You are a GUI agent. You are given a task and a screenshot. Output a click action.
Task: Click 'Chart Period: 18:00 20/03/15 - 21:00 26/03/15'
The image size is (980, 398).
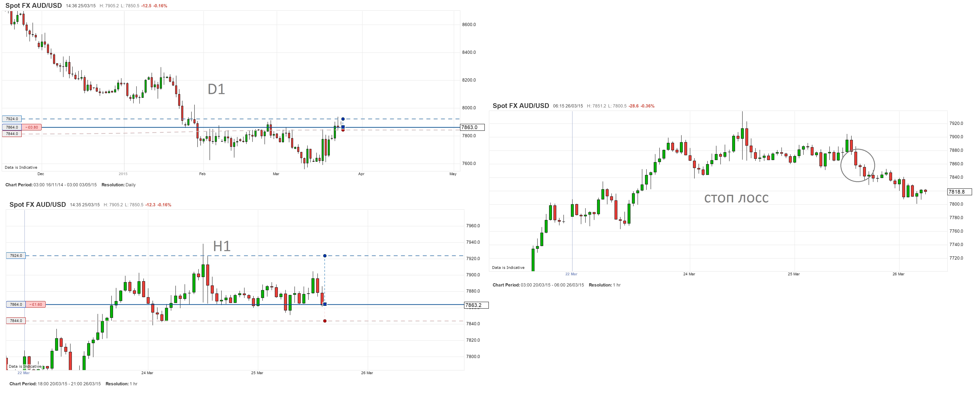pyautogui.click(x=55, y=384)
